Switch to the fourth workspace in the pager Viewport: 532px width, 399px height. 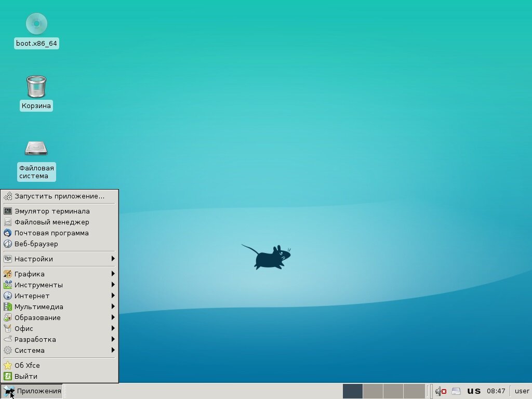[x=414, y=391]
